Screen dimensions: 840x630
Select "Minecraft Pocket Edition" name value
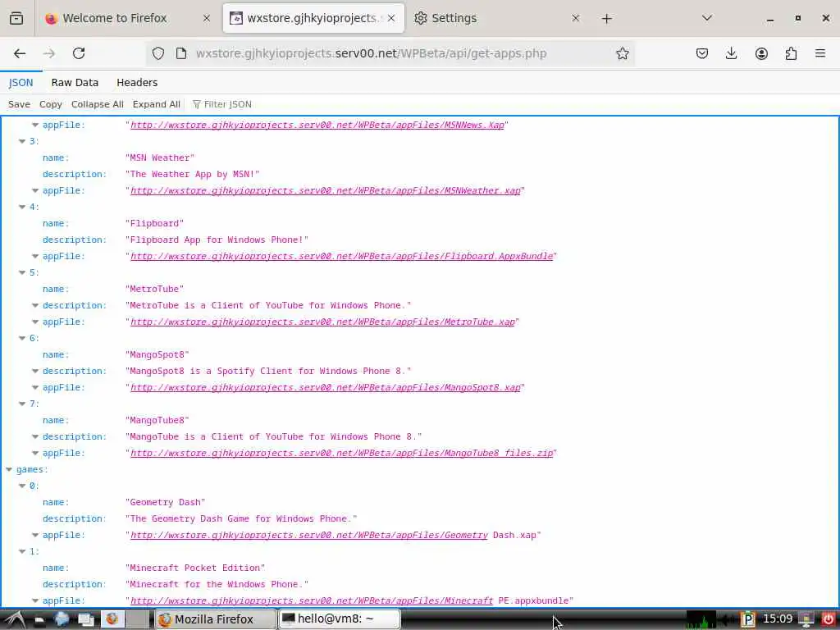[x=195, y=568]
